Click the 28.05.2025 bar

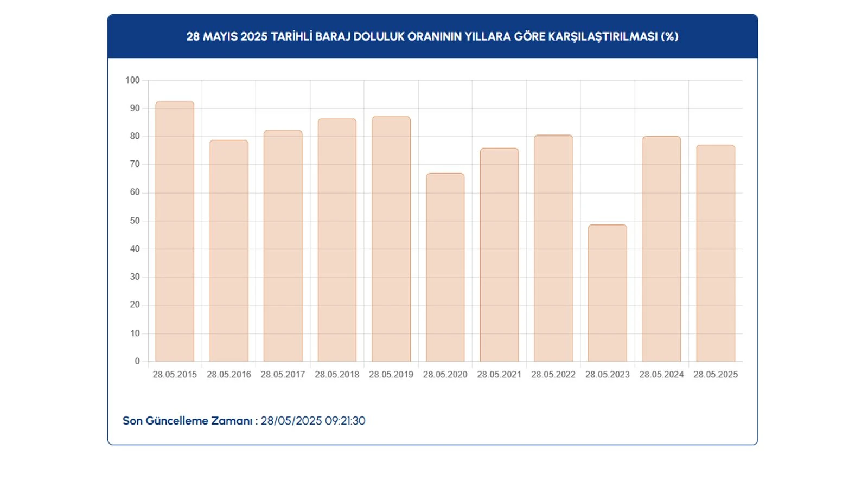pos(716,254)
